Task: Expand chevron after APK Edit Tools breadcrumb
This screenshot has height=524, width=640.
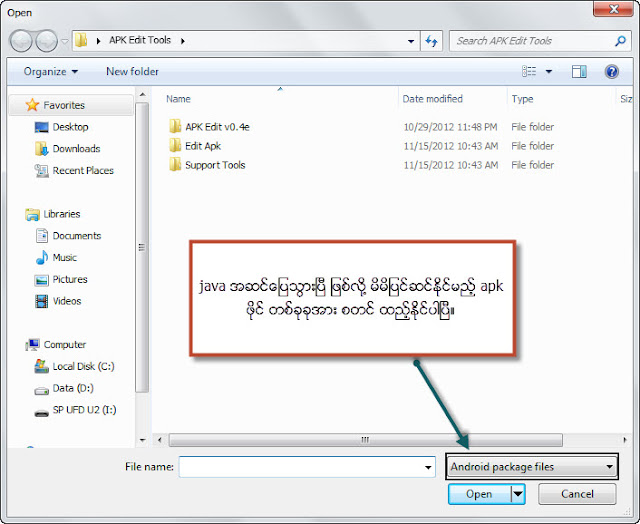Action: click(183, 41)
